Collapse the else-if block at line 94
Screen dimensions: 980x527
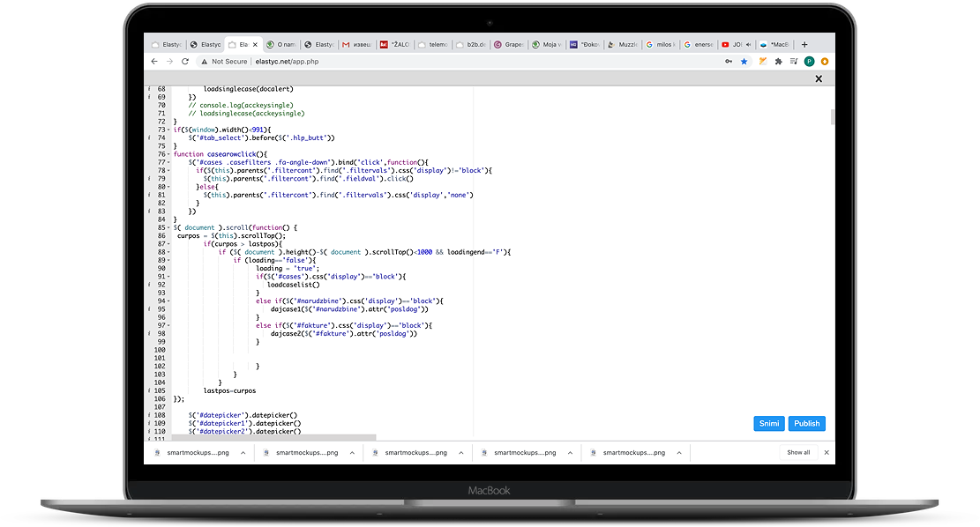(x=168, y=301)
